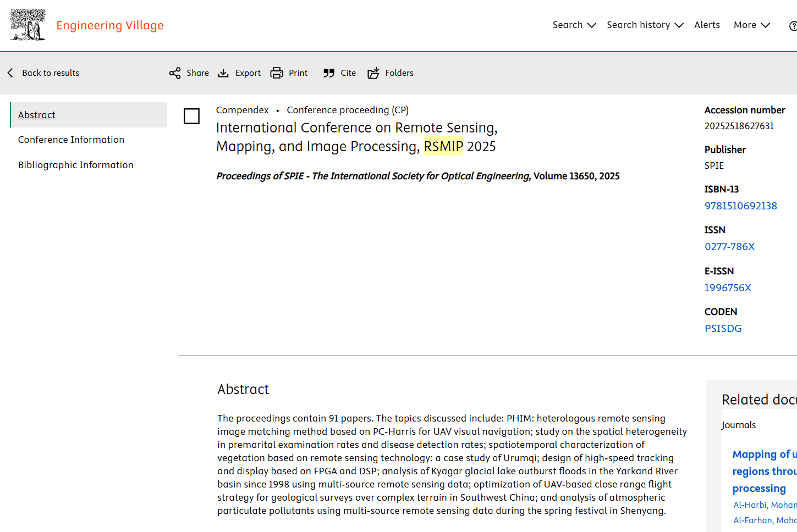The image size is (797, 532).
Task: Open author link Al-Farhan
Action: (765, 520)
